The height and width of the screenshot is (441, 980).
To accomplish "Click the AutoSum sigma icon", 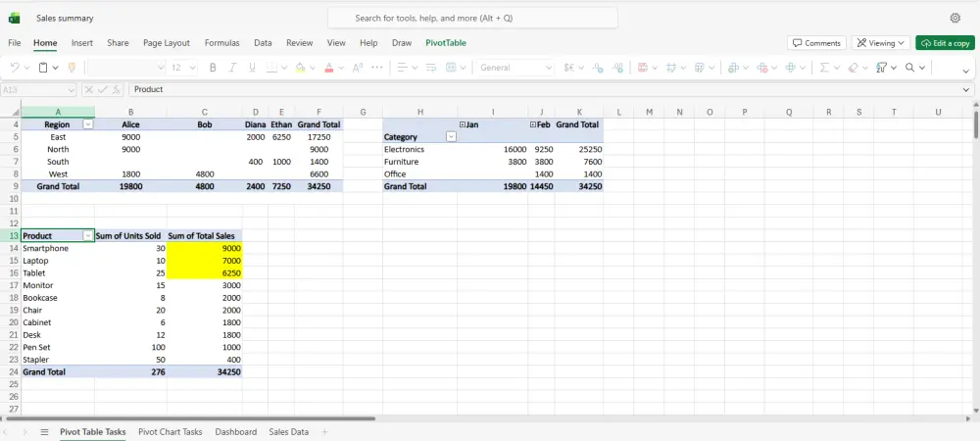I will (x=824, y=68).
